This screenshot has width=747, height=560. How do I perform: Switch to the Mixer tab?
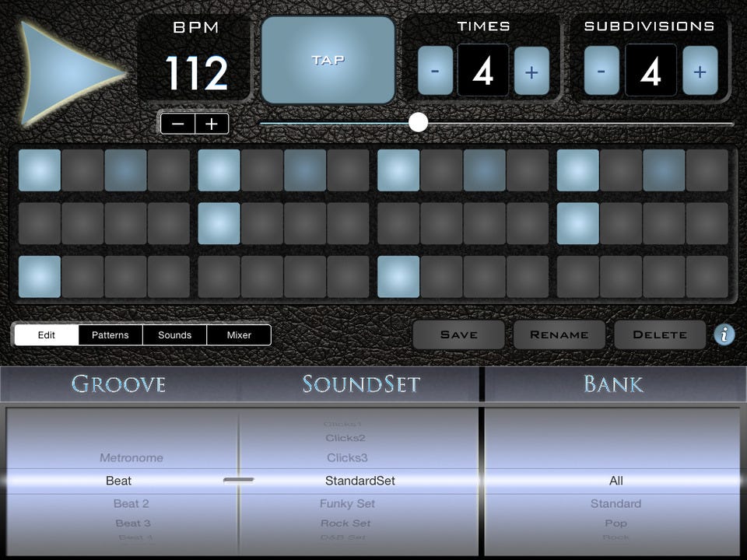click(x=239, y=334)
